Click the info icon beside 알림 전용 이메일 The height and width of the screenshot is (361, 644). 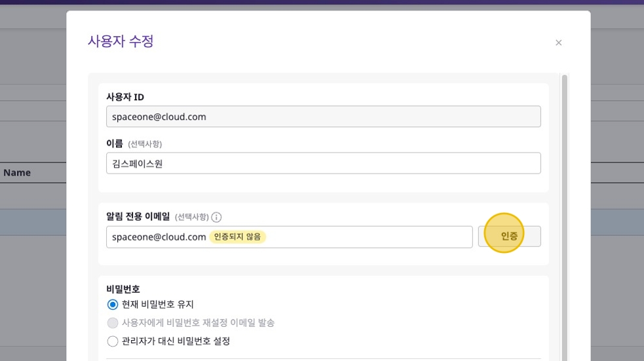point(216,217)
